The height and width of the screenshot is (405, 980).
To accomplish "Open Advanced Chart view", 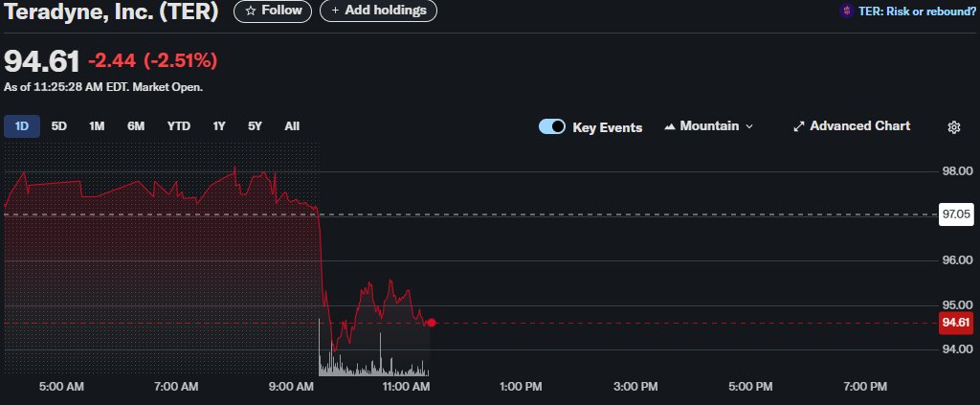I will tap(852, 126).
